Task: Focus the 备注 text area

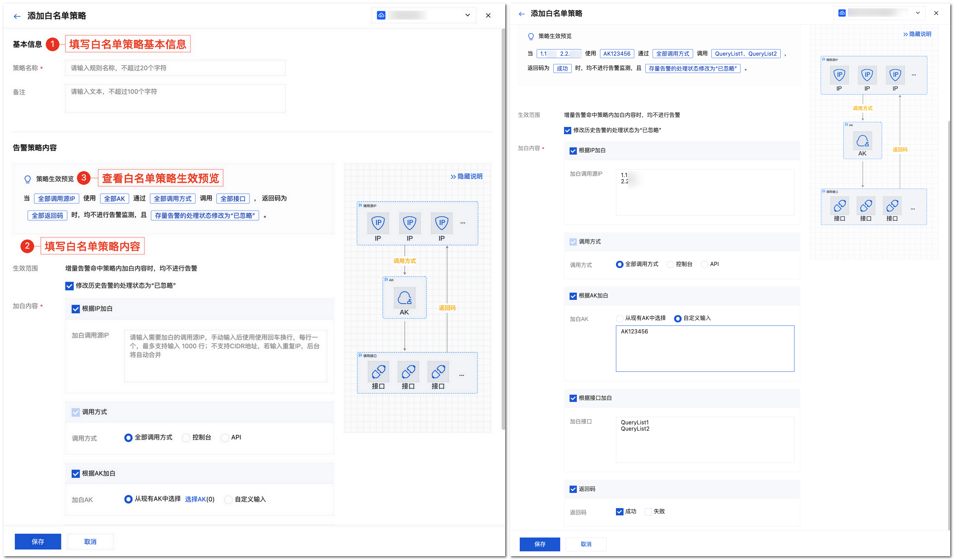Action: (175, 98)
